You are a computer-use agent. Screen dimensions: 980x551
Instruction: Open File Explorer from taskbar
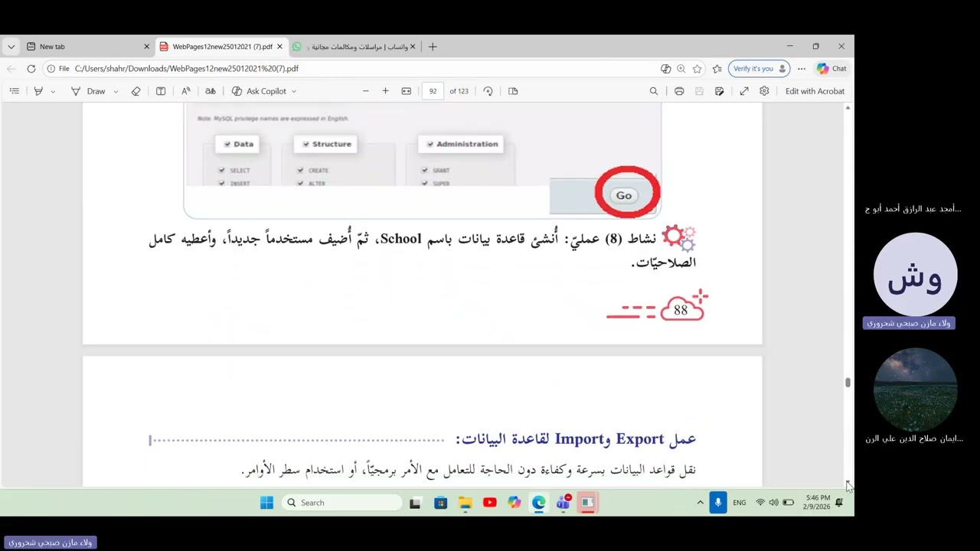(465, 503)
